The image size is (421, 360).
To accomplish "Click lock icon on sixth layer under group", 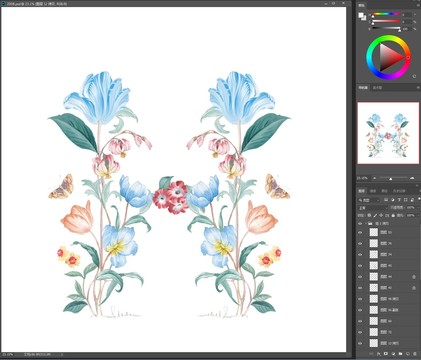I will pyautogui.click(x=414, y=288).
